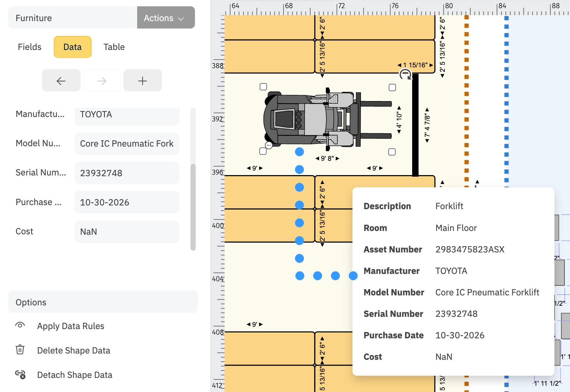Go to next data record arrow
Image resolution: width=570 pixels, height=392 pixels.
click(102, 81)
